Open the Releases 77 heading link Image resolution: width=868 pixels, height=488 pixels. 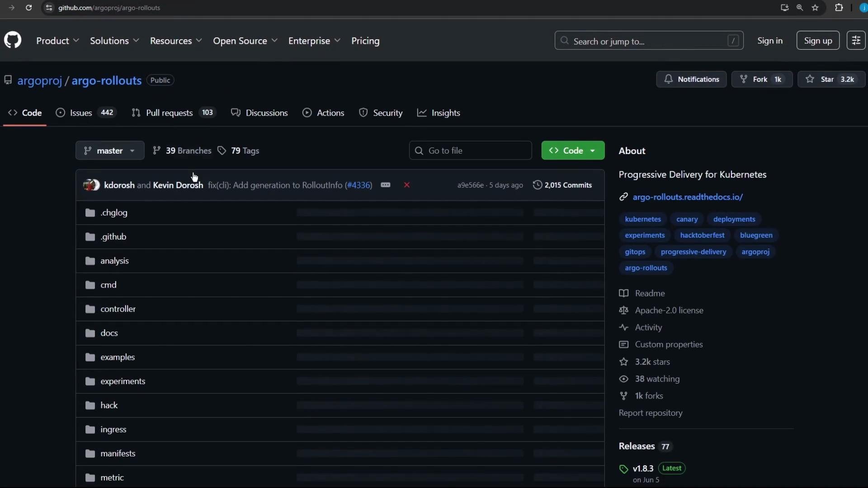(x=645, y=446)
